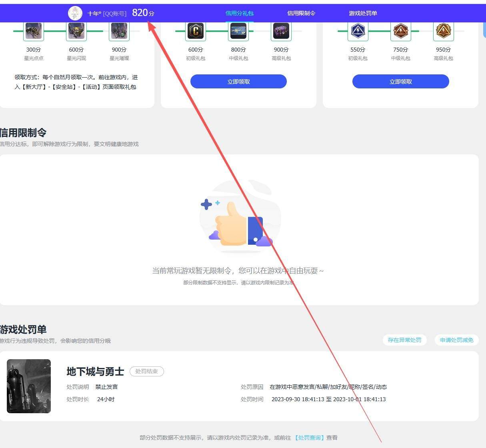Image resolution: width=486 pixels, height=448 pixels.
Task: Click the 820分 credit score
Action: coord(143,13)
